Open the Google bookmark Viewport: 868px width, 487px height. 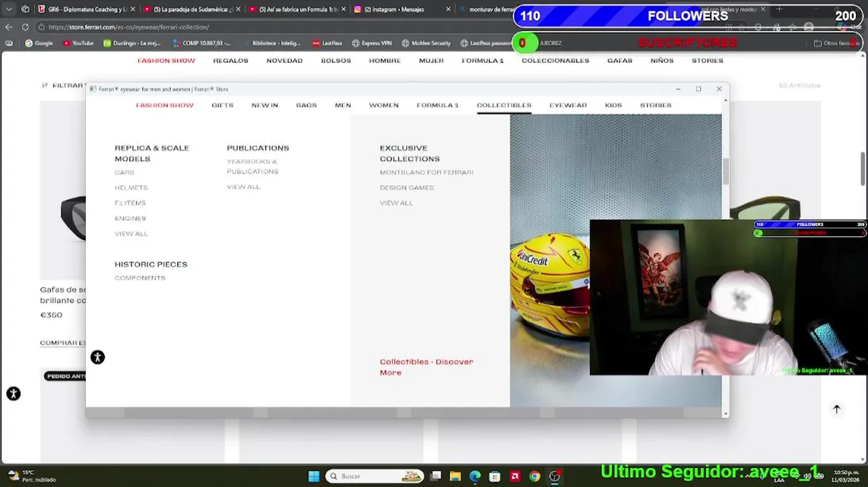click(x=39, y=43)
